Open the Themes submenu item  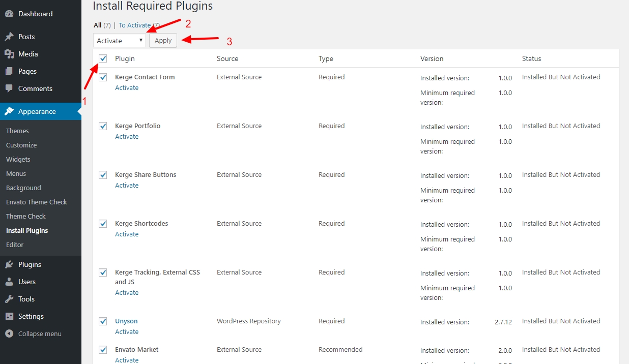pyautogui.click(x=17, y=131)
